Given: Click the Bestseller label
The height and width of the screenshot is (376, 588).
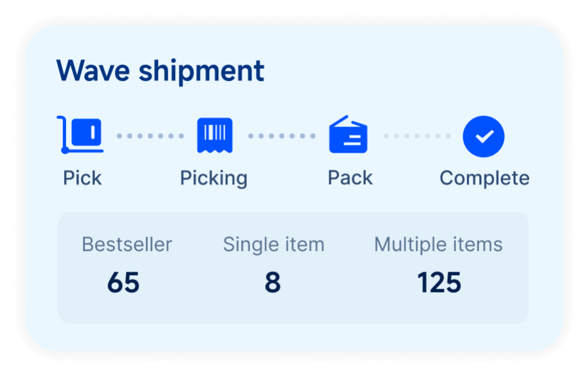Looking at the screenshot, I should coord(127,245).
